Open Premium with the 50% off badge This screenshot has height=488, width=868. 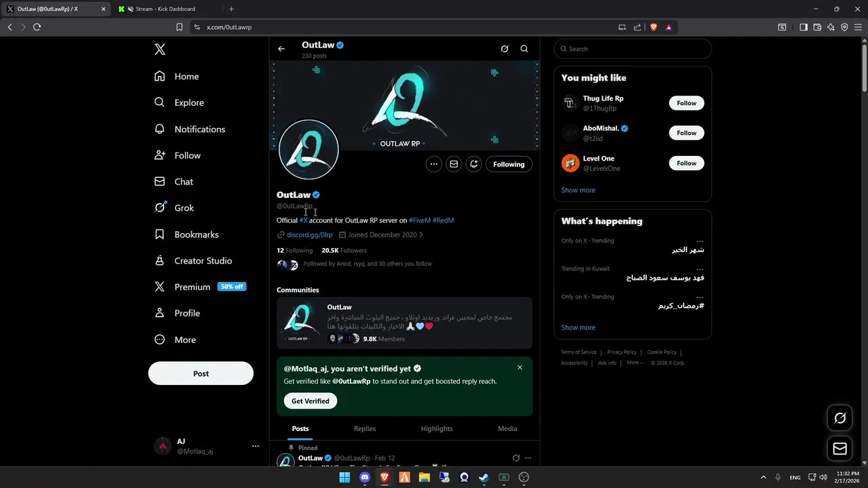[x=200, y=287]
